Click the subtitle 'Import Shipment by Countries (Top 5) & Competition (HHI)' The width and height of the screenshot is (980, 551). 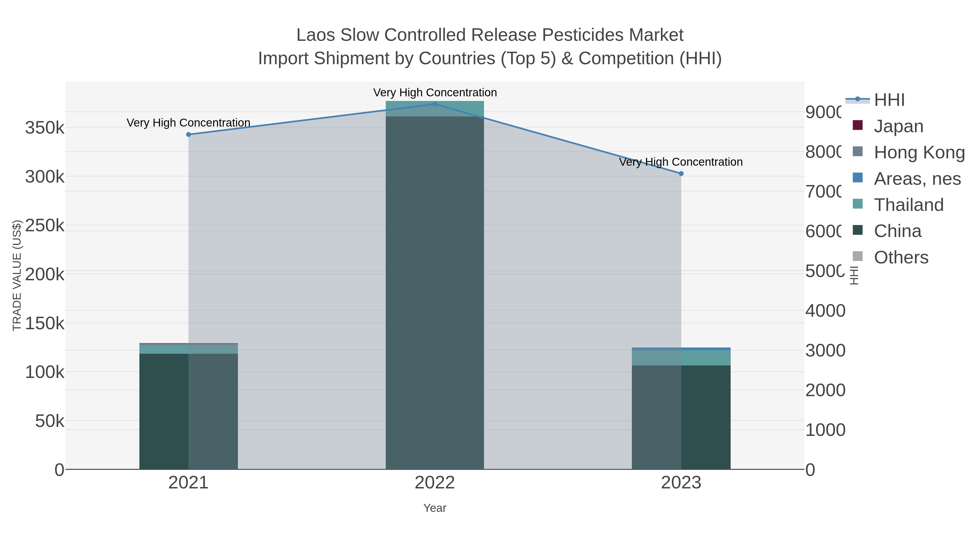490,59
